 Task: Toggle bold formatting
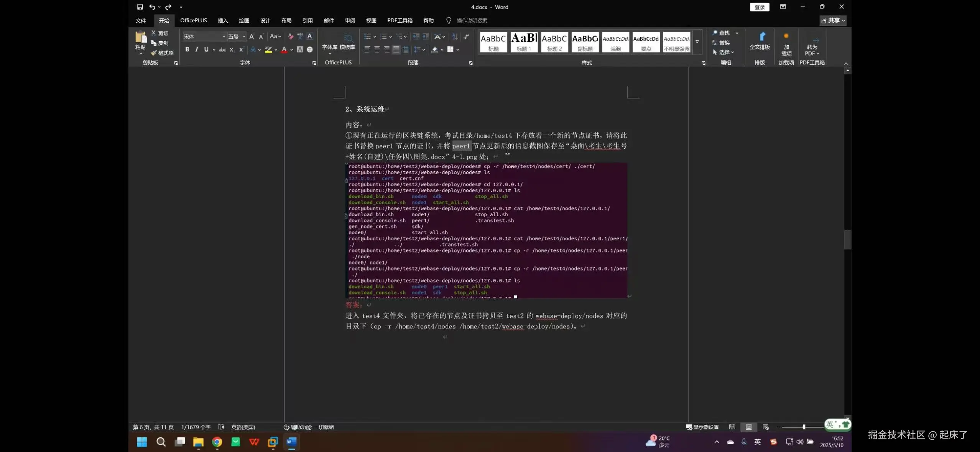click(x=187, y=49)
